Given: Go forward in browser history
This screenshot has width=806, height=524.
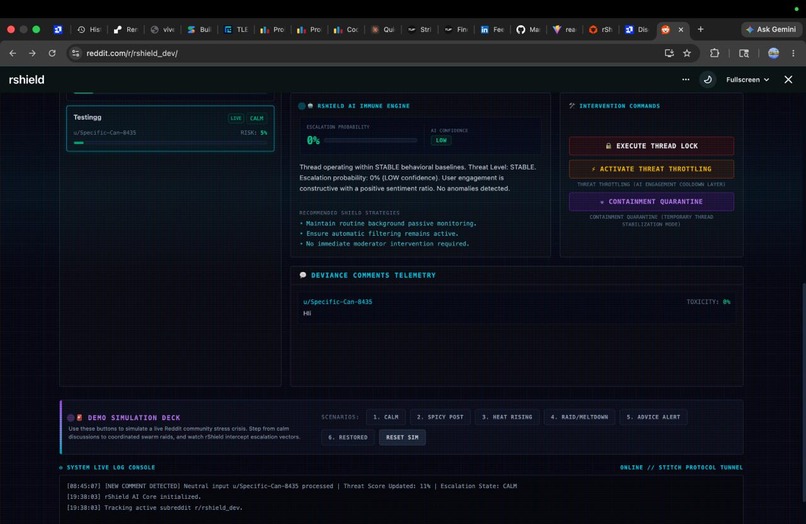Looking at the screenshot, I should pyautogui.click(x=32, y=53).
